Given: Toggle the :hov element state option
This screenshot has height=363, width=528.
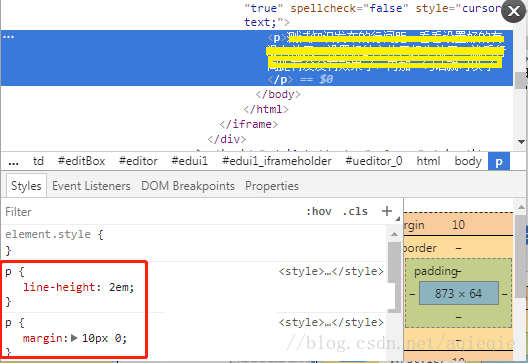Looking at the screenshot, I should (319, 211).
